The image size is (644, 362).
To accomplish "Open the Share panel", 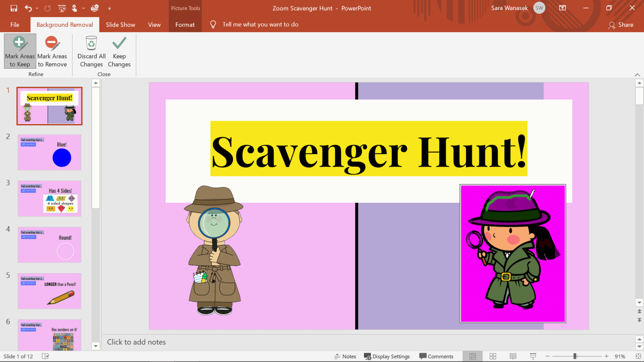I will [622, 25].
